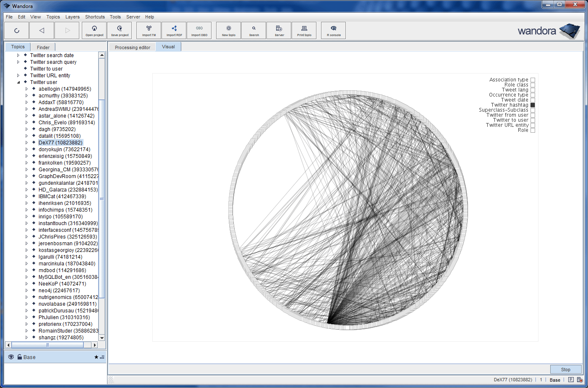Open the R console from toolbar
Screen dimensions: 588x388
[333, 30]
